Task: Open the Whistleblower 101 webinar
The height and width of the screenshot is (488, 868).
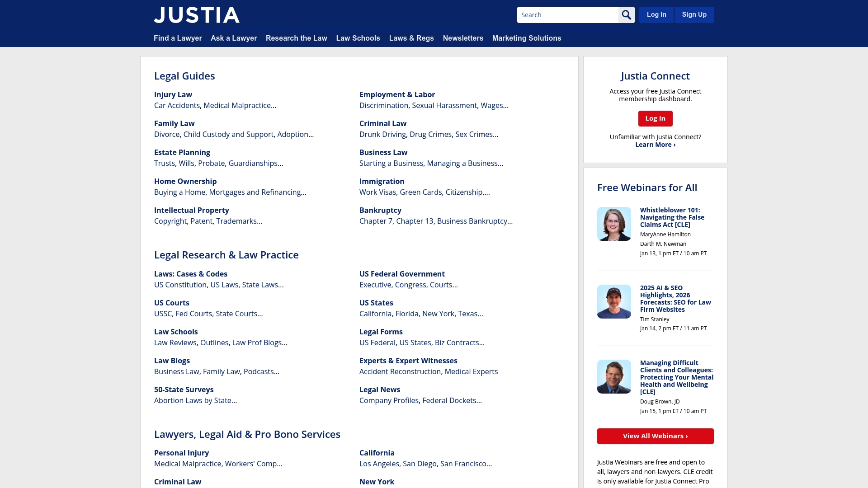Action: coord(673,217)
